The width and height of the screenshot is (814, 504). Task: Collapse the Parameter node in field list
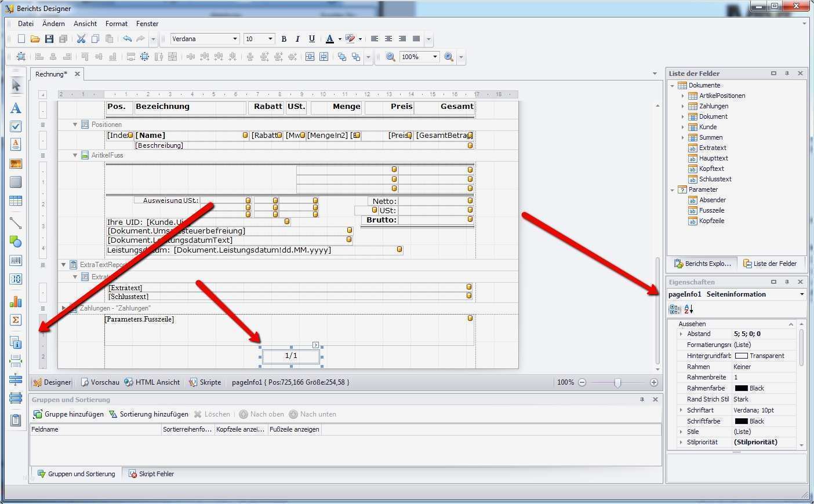pos(673,189)
